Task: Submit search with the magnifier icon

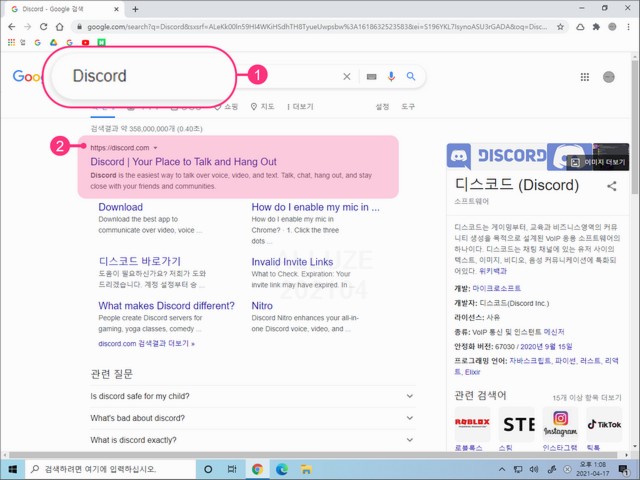Action: click(411, 76)
